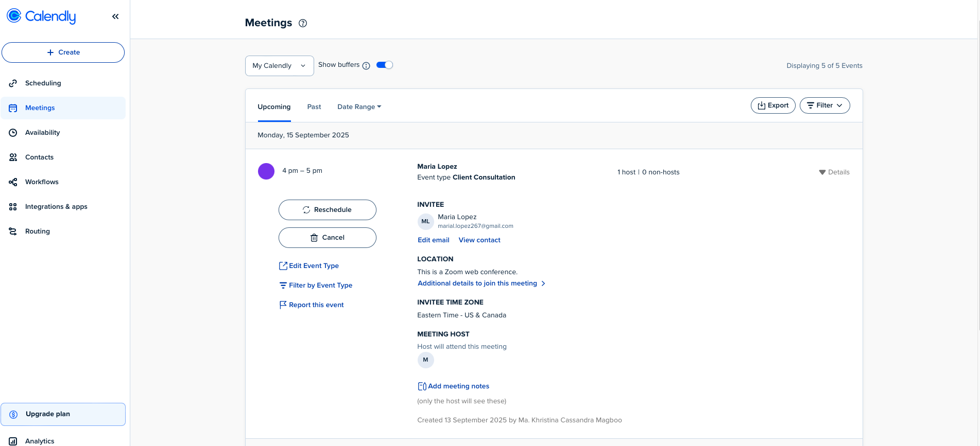
Task: Collapse the meeting Details expander
Action: tap(834, 172)
